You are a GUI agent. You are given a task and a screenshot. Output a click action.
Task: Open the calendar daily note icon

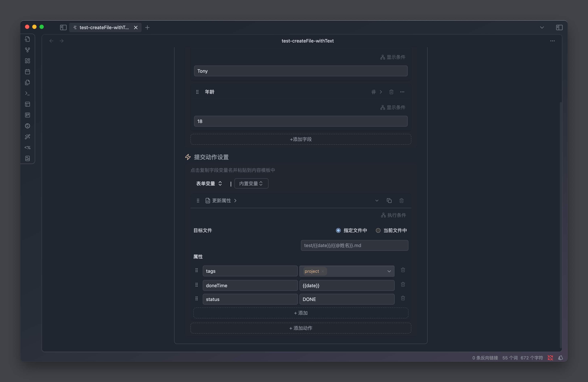(27, 72)
